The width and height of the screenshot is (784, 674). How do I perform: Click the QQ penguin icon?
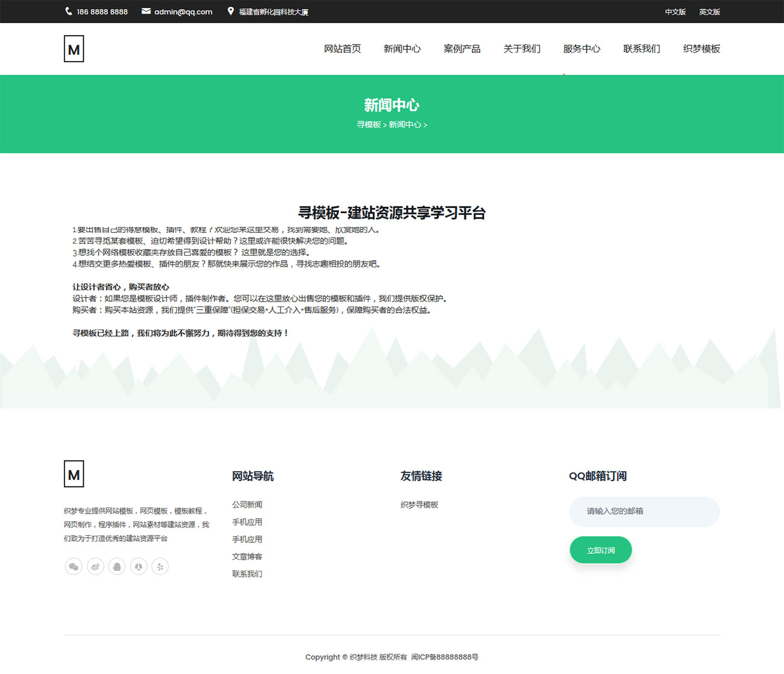(x=117, y=567)
